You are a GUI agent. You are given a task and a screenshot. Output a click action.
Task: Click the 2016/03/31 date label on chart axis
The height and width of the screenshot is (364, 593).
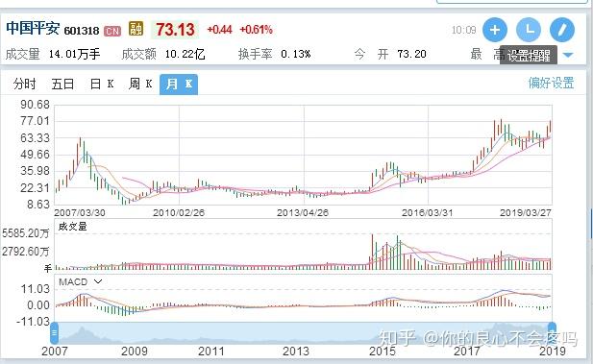click(x=427, y=213)
